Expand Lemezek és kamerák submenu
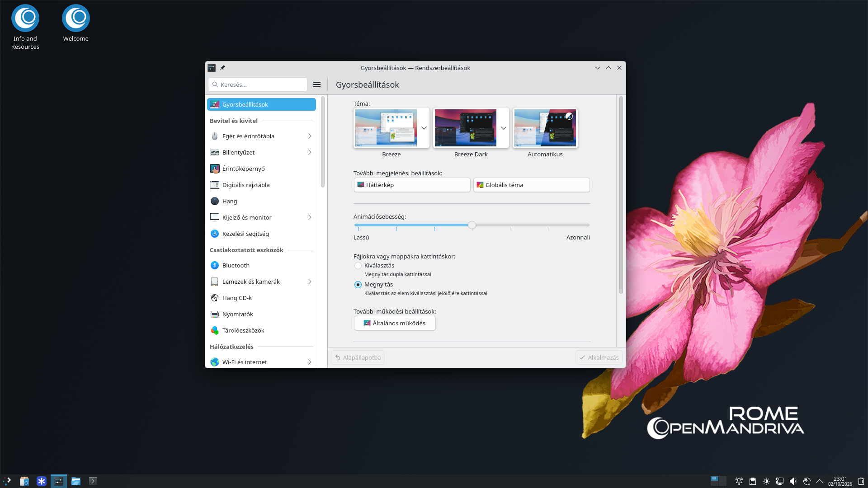This screenshot has height=488, width=868. [x=310, y=282]
